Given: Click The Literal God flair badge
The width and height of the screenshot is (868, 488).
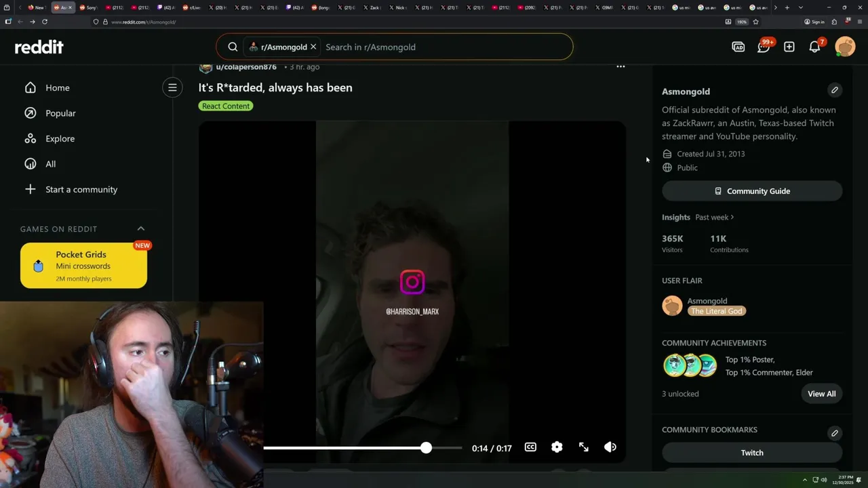Looking at the screenshot, I should point(717,311).
